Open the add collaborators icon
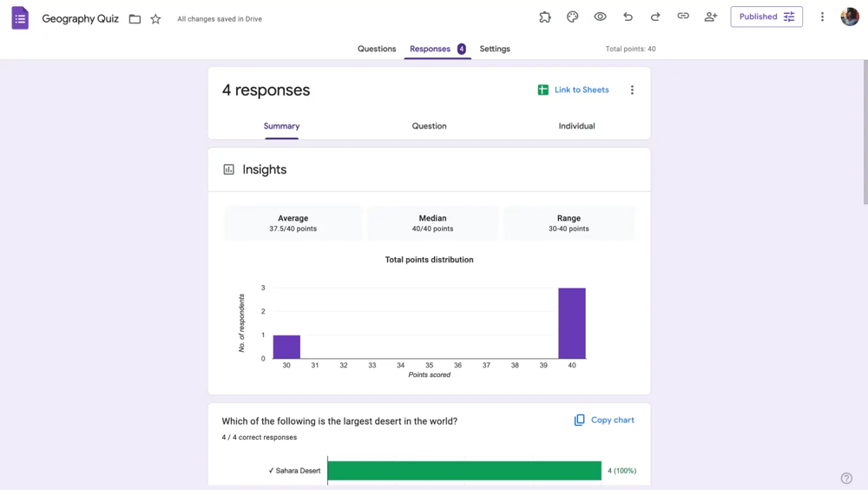Viewport: 868px width, 490px height. click(711, 17)
